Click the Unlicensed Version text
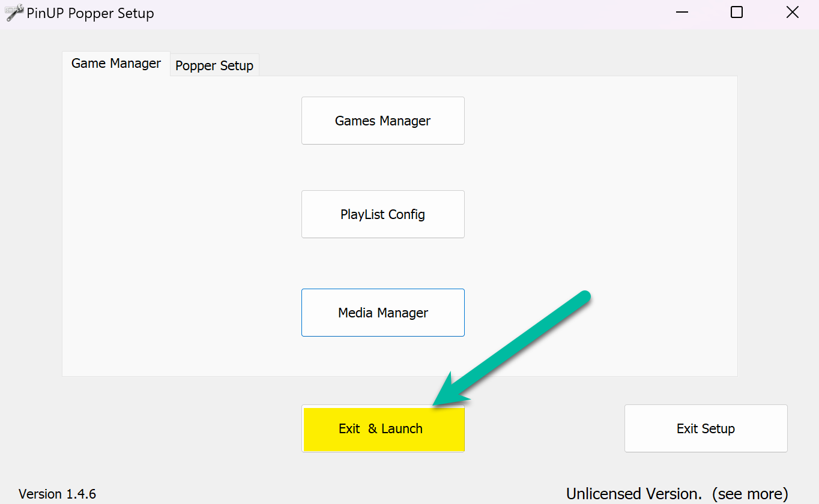The height and width of the screenshot is (504, 819). [x=633, y=494]
